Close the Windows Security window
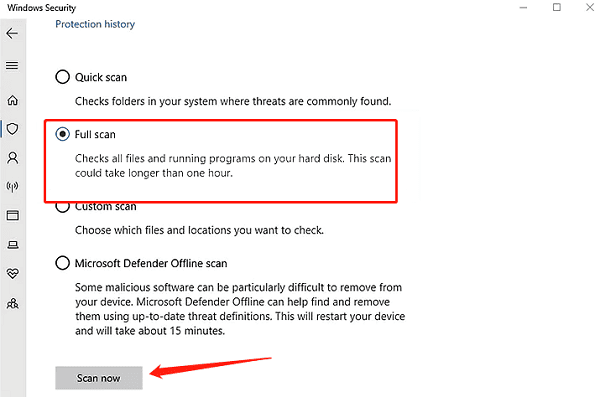The height and width of the screenshot is (397, 600). 590,7
